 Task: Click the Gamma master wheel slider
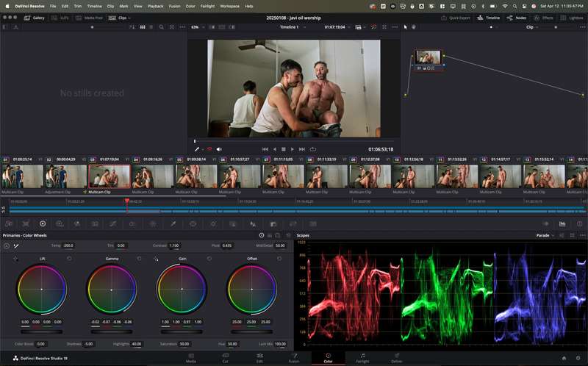click(x=112, y=332)
